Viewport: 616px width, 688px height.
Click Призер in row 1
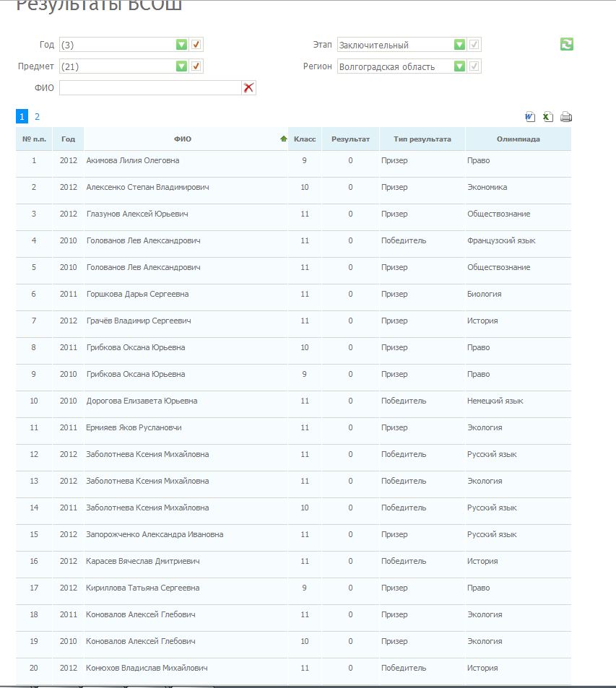(x=394, y=160)
